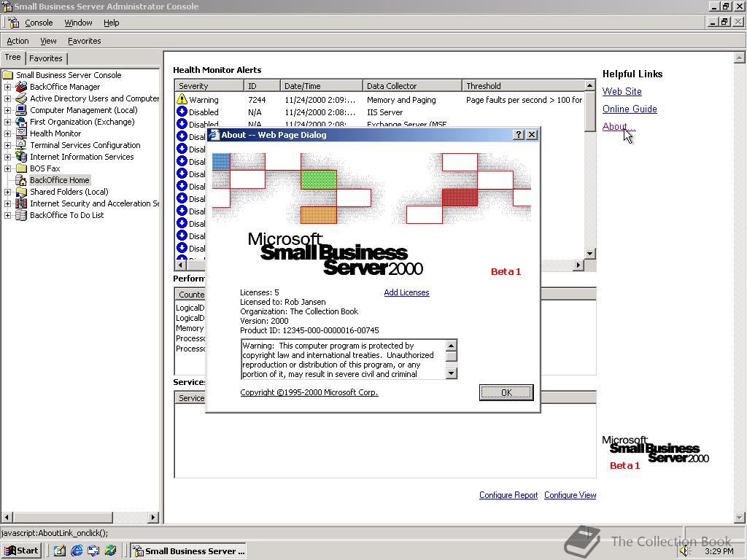Expand the Internet Information Services node

tap(7, 157)
